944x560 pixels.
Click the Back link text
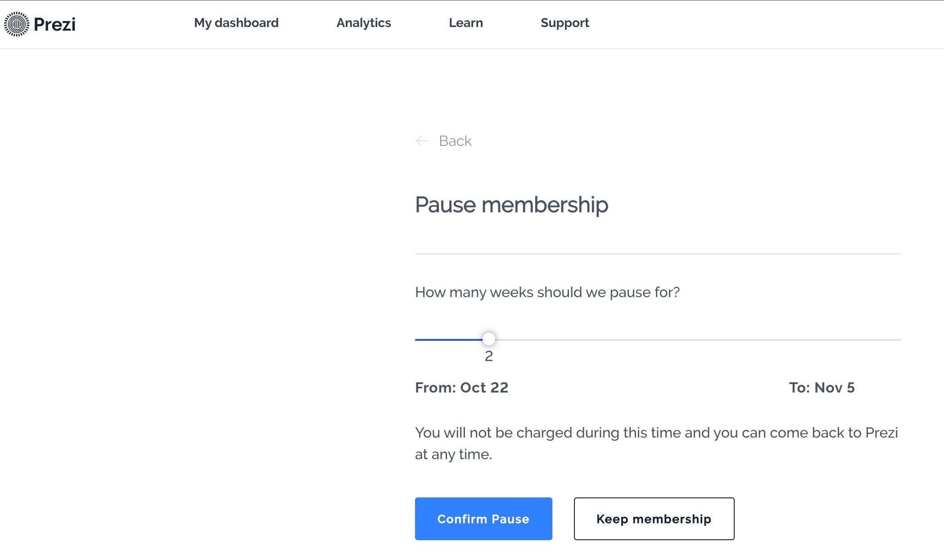click(455, 141)
